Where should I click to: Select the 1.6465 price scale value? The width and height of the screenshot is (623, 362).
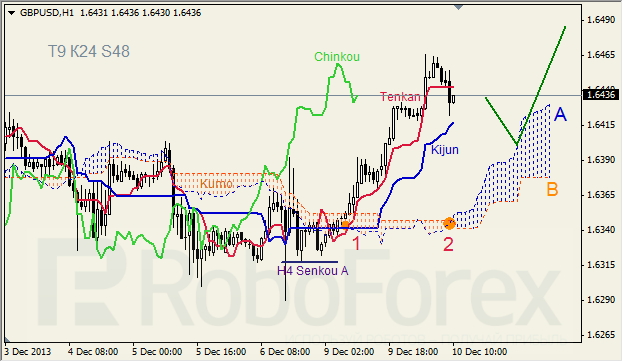(x=601, y=55)
